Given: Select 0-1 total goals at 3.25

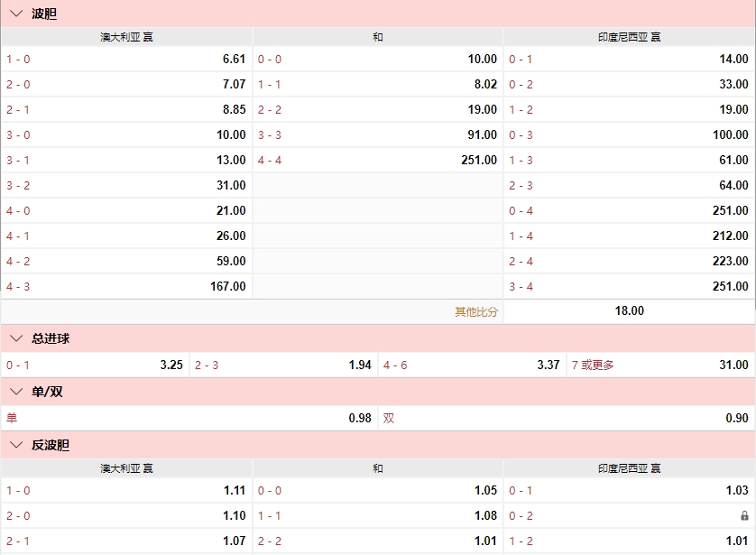Looking at the screenshot, I should point(95,366).
